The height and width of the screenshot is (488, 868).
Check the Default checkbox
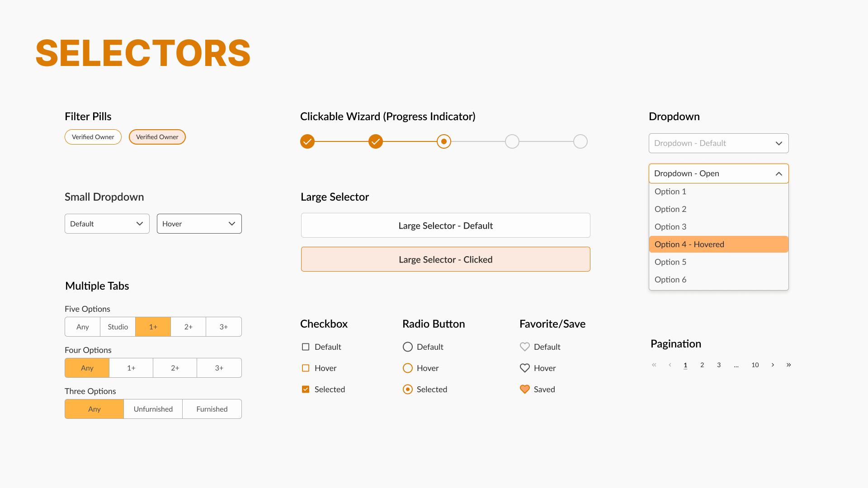306,347
